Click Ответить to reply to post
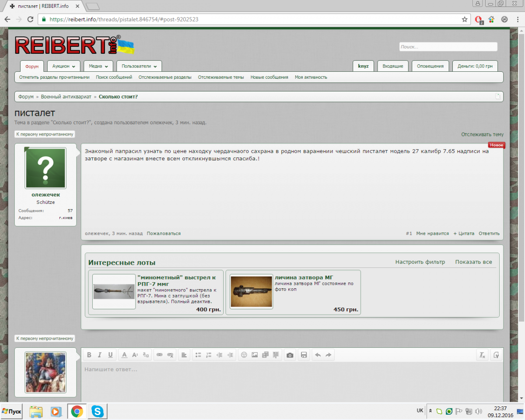The image size is (525, 420). tap(489, 234)
